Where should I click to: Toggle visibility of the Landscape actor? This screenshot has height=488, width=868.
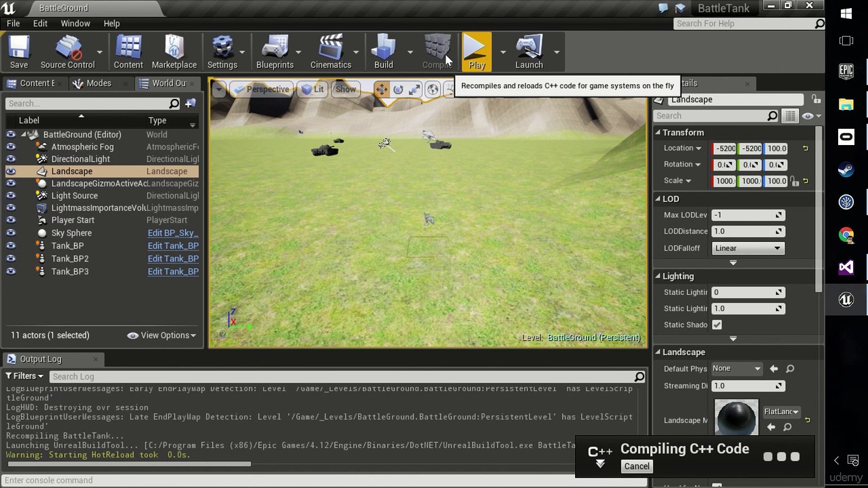tap(11, 171)
